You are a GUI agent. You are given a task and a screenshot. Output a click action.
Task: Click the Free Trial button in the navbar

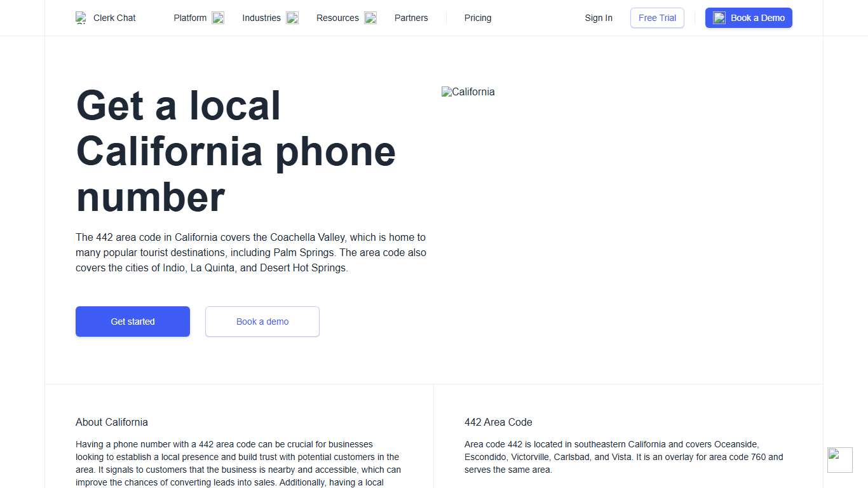(x=657, y=18)
